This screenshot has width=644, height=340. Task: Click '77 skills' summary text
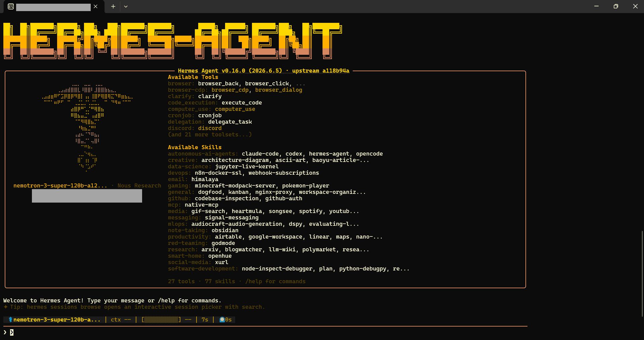[x=220, y=281]
